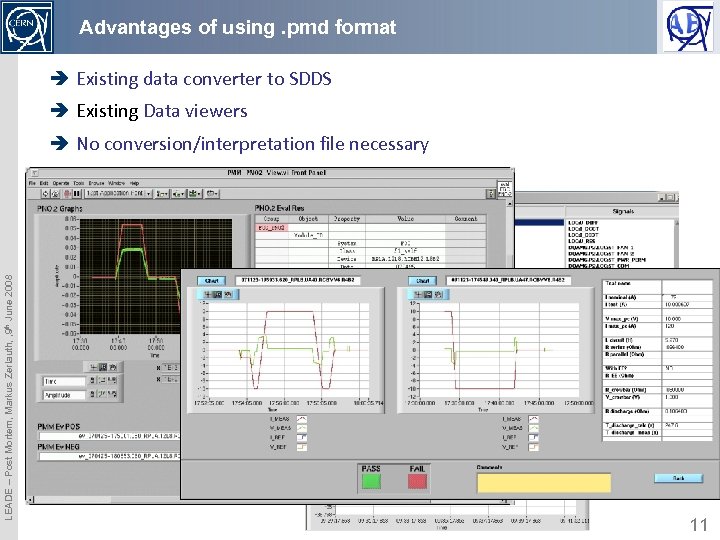The image size is (720, 540).
Task: Click V_MEAS legend swatch under left chart
Action: (x=302, y=428)
